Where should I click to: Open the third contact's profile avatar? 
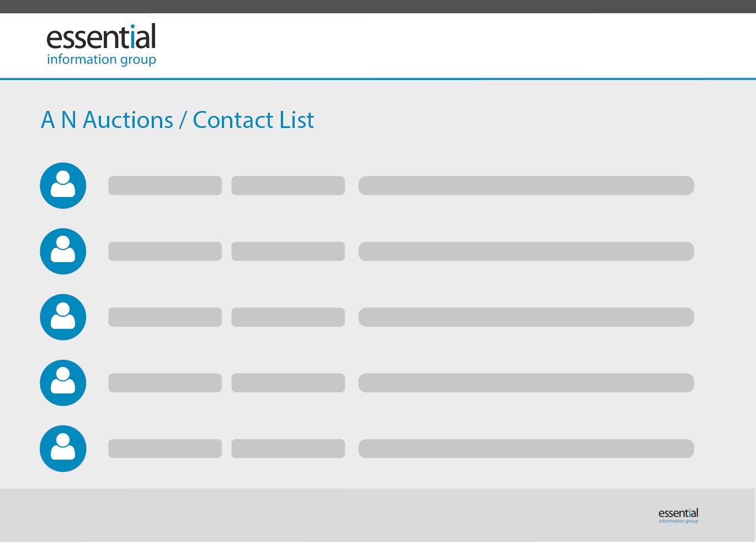pyautogui.click(x=63, y=317)
